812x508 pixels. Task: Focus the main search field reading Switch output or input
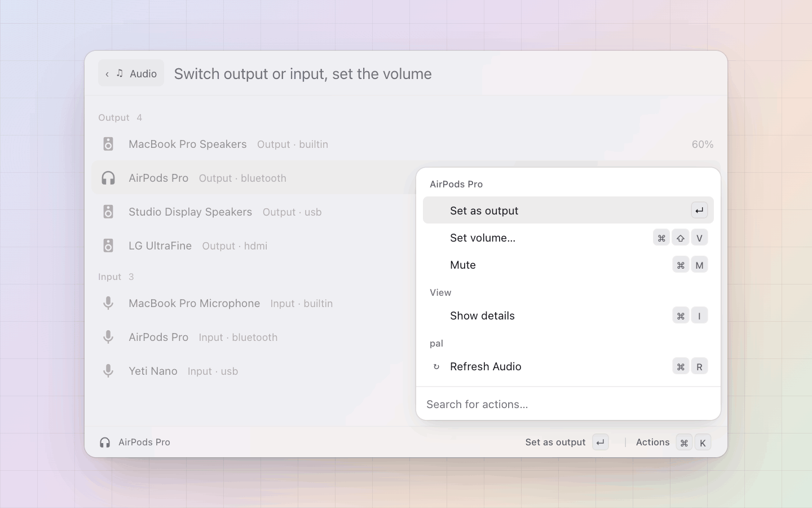[x=443, y=74]
